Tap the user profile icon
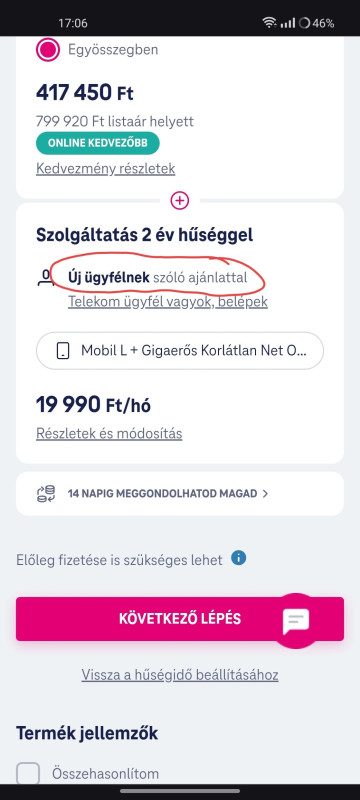The image size is (360, 800). (46, 278)
